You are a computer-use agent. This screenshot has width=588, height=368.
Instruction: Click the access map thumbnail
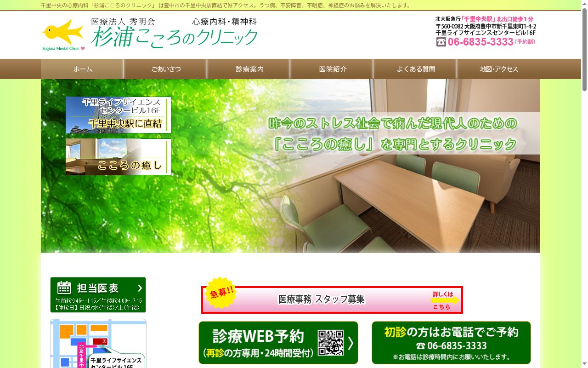tap(98, 344)
